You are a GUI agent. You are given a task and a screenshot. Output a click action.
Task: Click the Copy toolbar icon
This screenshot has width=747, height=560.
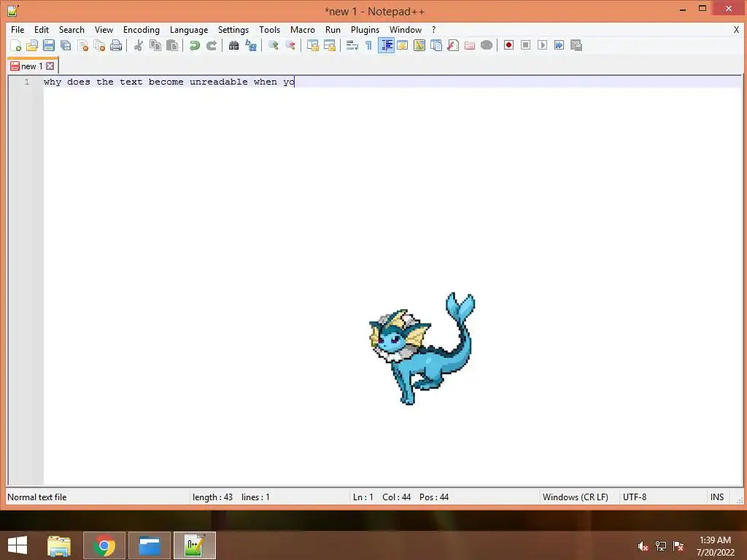click(155, 45)
